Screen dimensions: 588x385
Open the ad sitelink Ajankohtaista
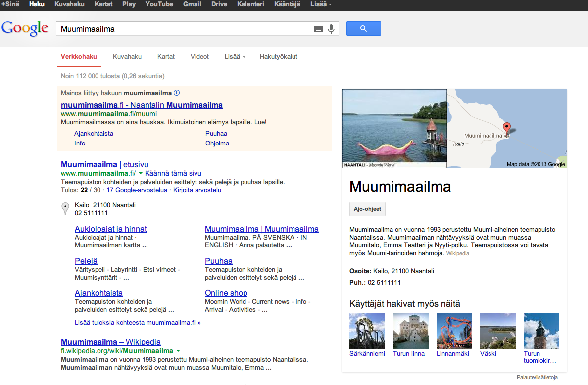(94, 134)
